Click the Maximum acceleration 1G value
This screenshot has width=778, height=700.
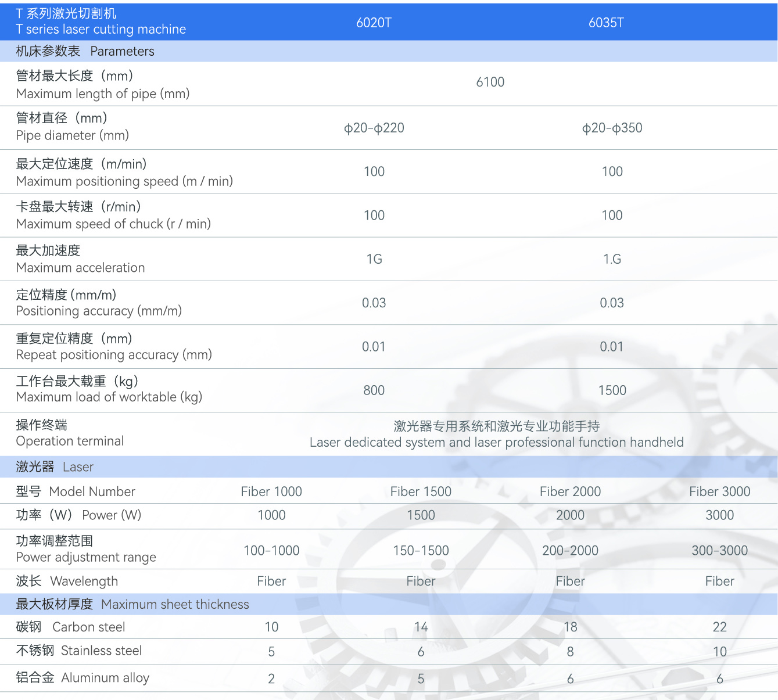click(374, 260)
